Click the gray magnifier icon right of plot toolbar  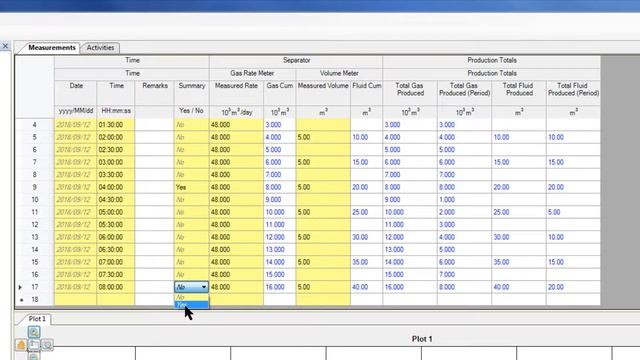(x=47, y=345)
